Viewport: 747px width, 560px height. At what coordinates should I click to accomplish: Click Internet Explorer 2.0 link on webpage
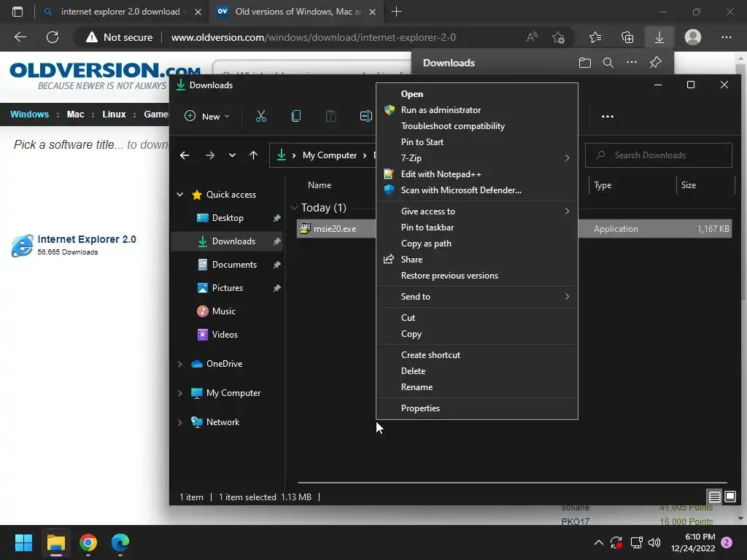(87, 239)
